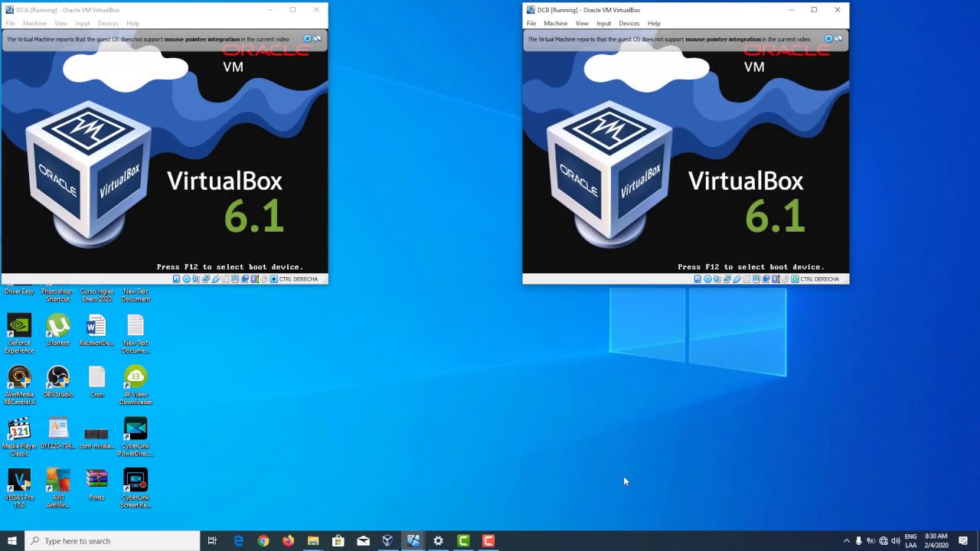The width and height of the screenshot is (980, 551).
Task: Open the VirtualBox Manager taskbar icon
Action: click(x=388, y=541)
